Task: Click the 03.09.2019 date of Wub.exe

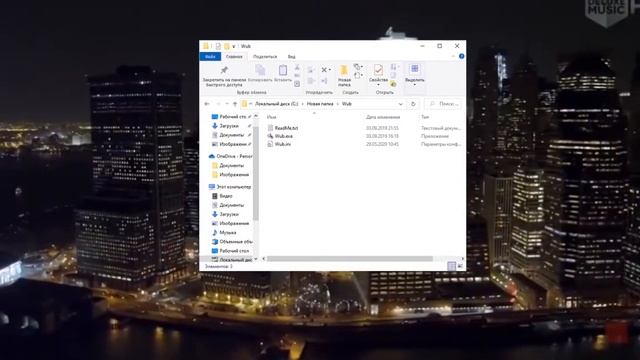Action: [x=382, y=136]
